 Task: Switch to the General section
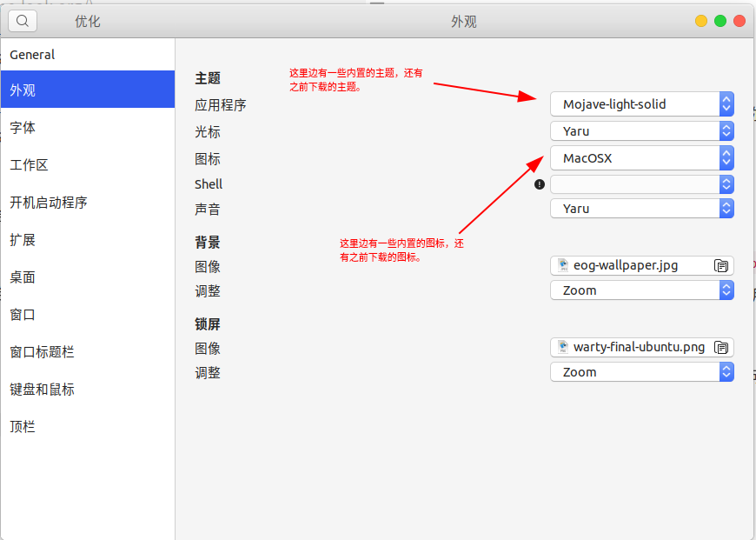[32, 54]
